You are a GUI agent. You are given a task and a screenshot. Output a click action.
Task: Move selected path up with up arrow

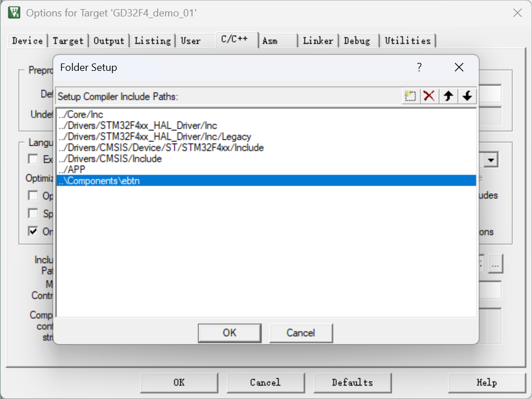448,96
